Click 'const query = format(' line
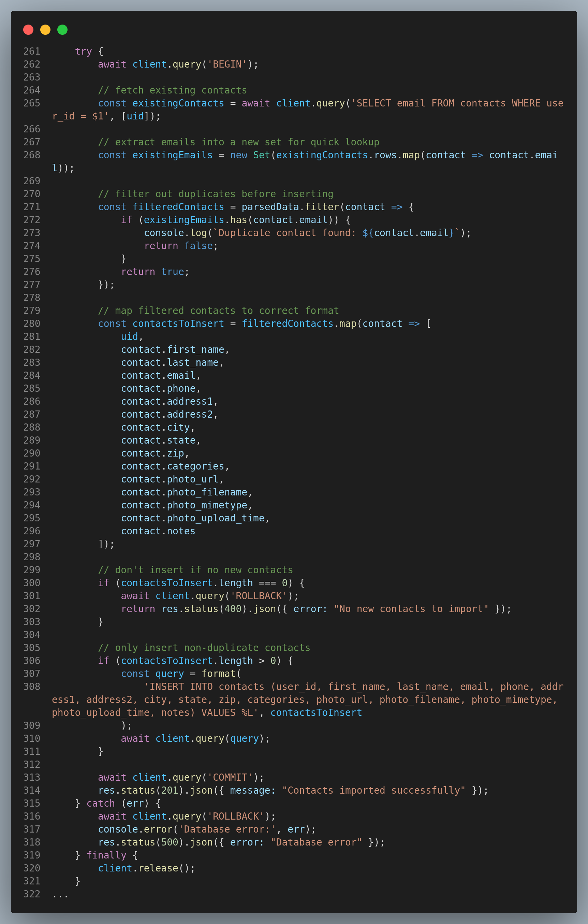Screen dimensions: 588x924 [x=181, y=674]
